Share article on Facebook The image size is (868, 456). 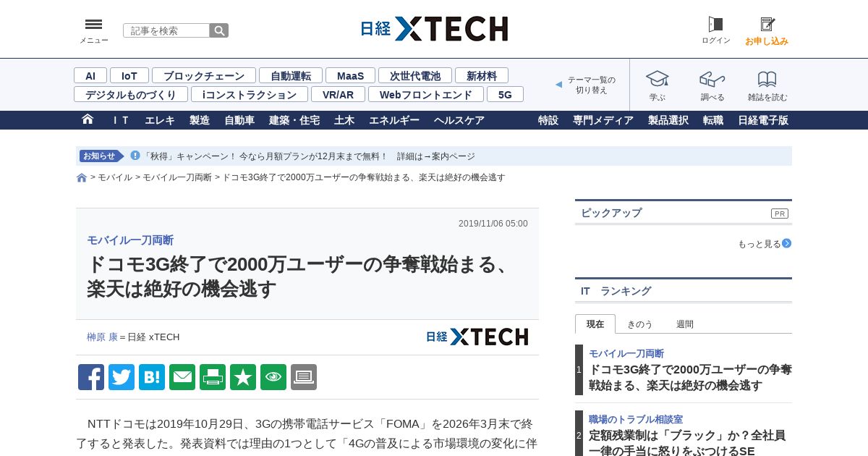click(91, 377)
